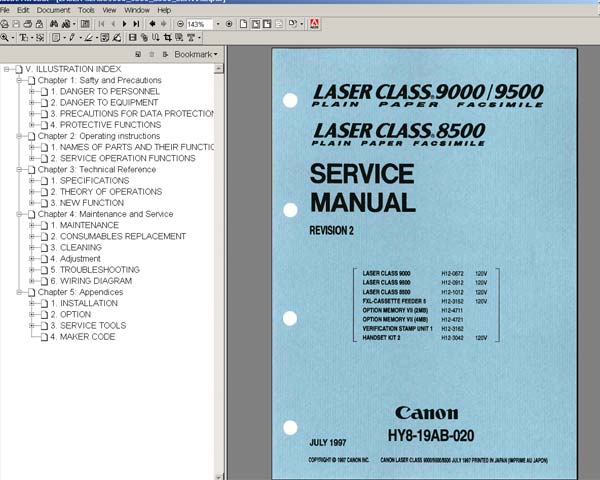Click the Expand Current Bookmark icon
Screen dimensions: 600x480
(165, 54)
